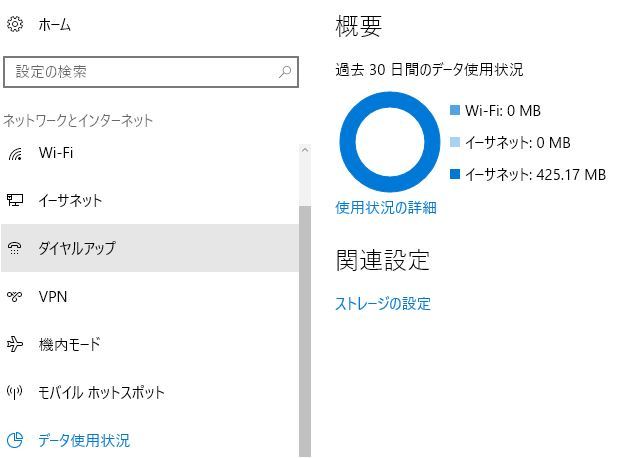The image size is (644, 458).
Task: Click the dial-up icon
Action: [x=15, y=249]
